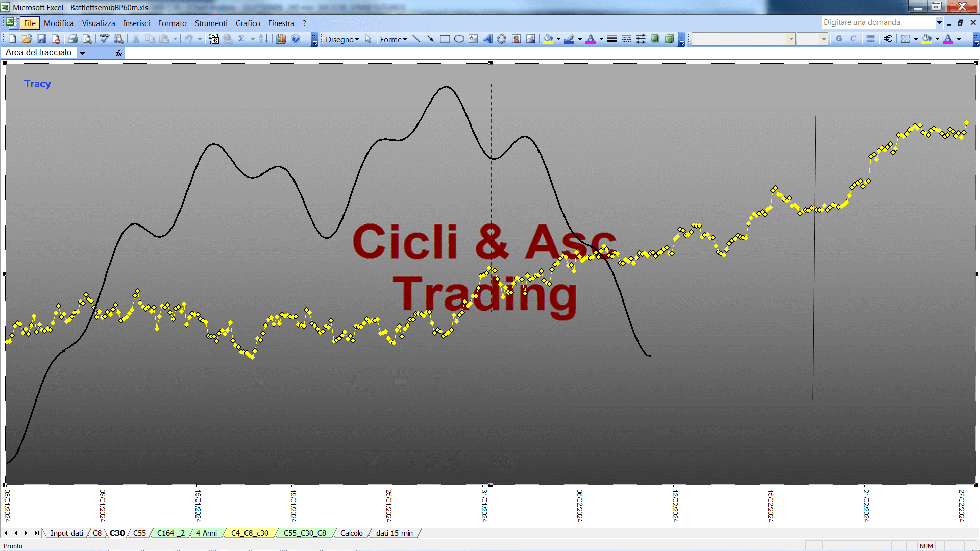The height and width of the screenshot is (551, 980).
Task: Open the Undo history dropdown arrow
Action: 200,39
